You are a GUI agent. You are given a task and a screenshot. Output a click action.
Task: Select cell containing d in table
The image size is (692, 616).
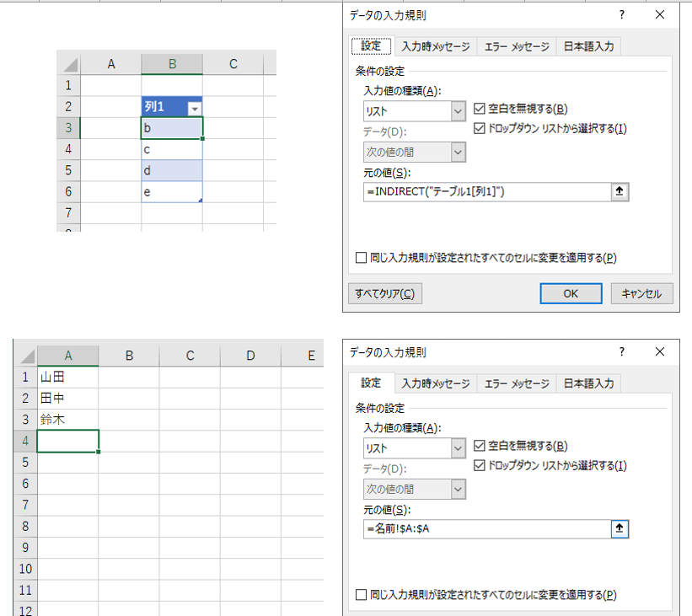[172, 170]
